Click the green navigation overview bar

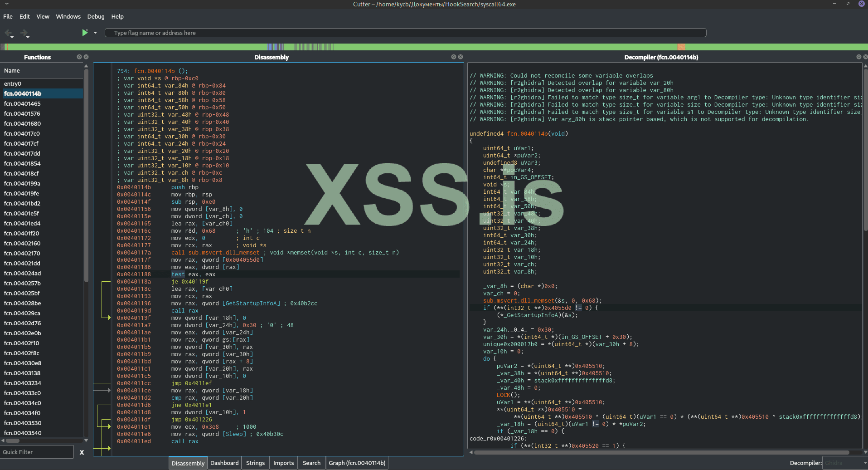[x=434, y=47]
